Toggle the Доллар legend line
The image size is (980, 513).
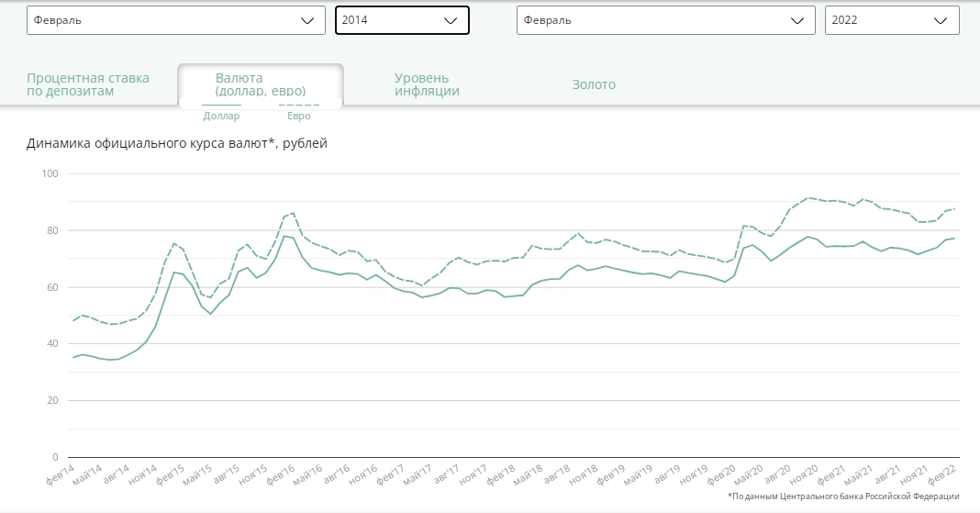[221, 113]
